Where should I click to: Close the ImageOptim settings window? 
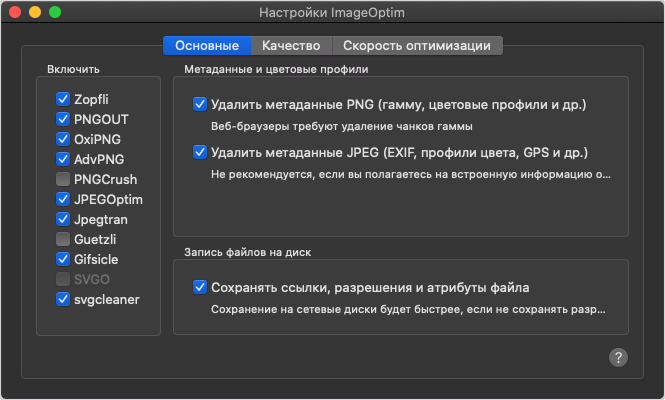point(15,12)
